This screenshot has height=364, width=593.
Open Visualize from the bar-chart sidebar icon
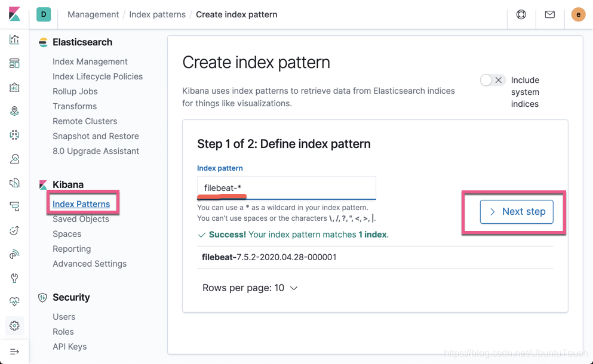[14, 39]
